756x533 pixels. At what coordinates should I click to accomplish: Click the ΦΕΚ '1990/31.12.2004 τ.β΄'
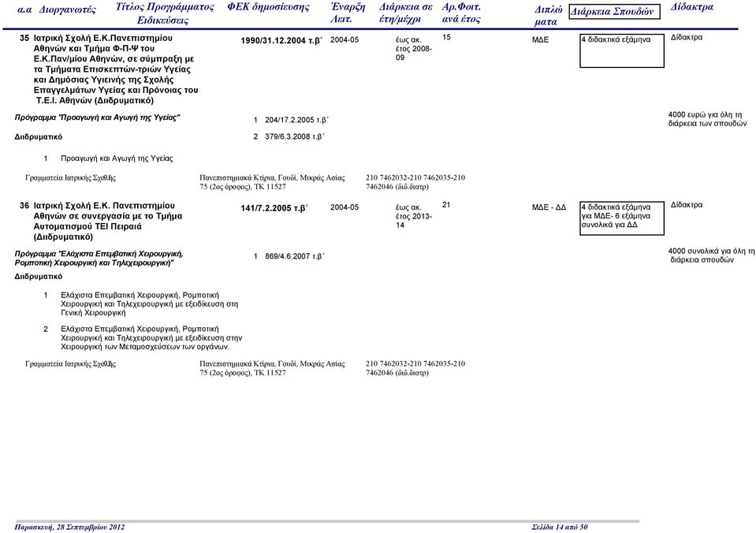point(281,41)
